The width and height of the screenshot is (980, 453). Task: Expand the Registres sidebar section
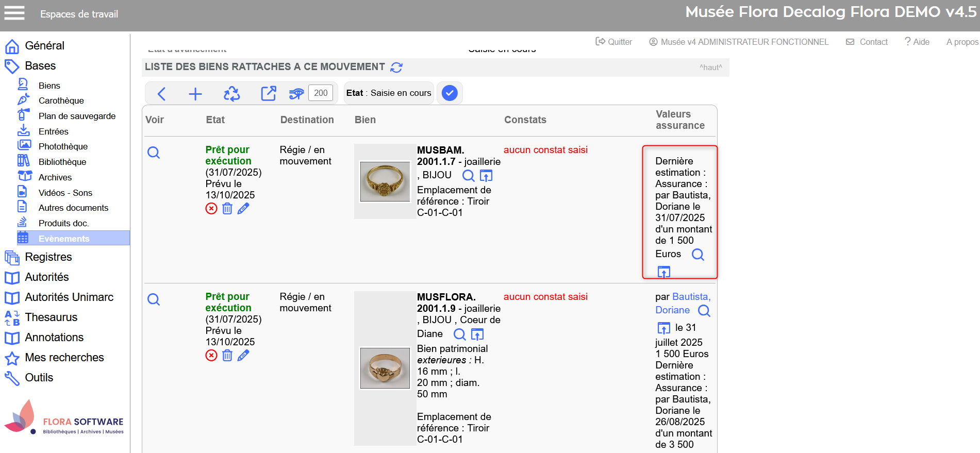(x=48, y=257)
